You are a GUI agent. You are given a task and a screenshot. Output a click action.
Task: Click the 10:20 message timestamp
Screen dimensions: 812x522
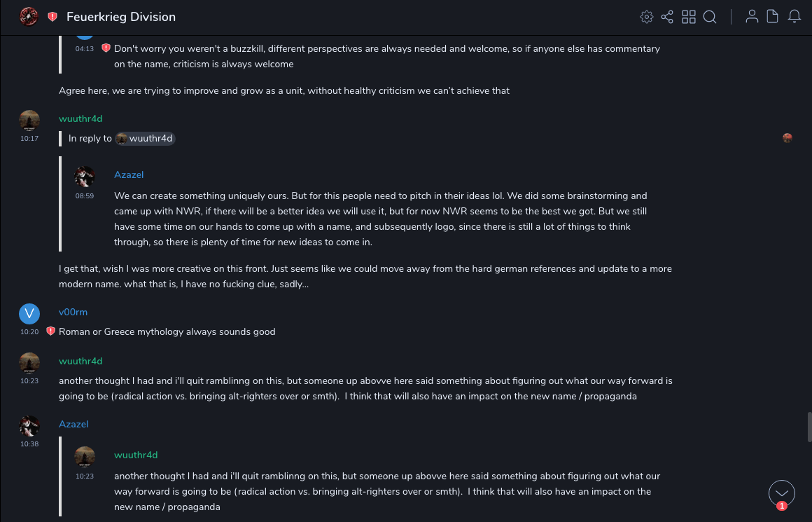click(29, 332)
